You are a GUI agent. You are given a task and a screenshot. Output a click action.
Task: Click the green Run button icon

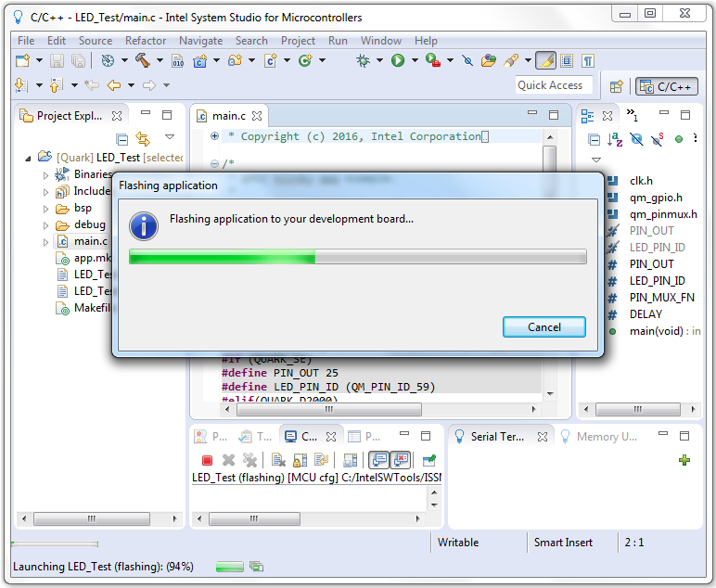[x=398, y=60]
